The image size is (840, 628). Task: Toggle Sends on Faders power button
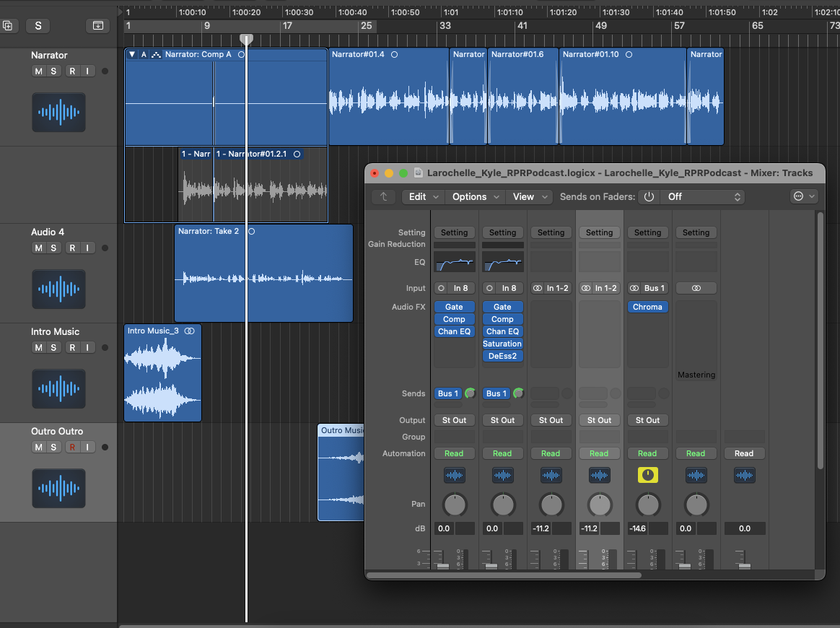click(x=649, y=196)
